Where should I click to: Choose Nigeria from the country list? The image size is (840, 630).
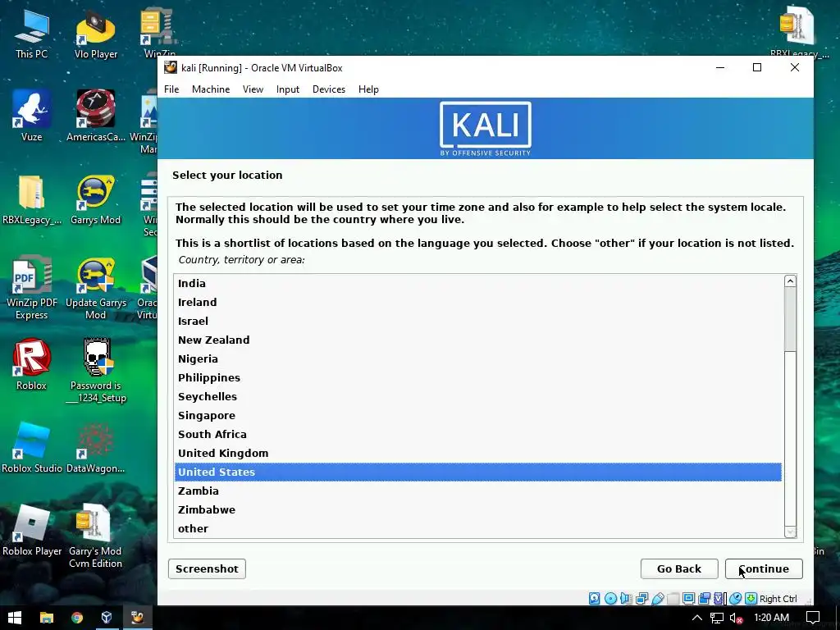(478, 359)
